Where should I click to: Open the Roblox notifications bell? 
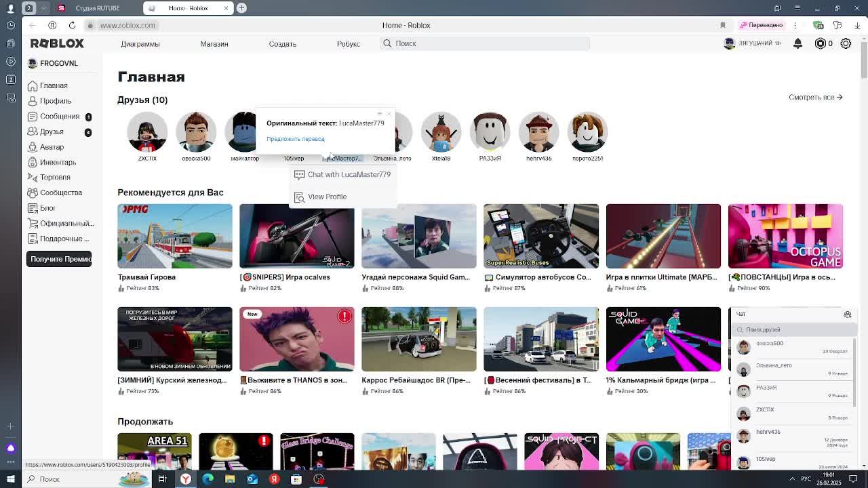pyautogui.click(x=797, y=43)
